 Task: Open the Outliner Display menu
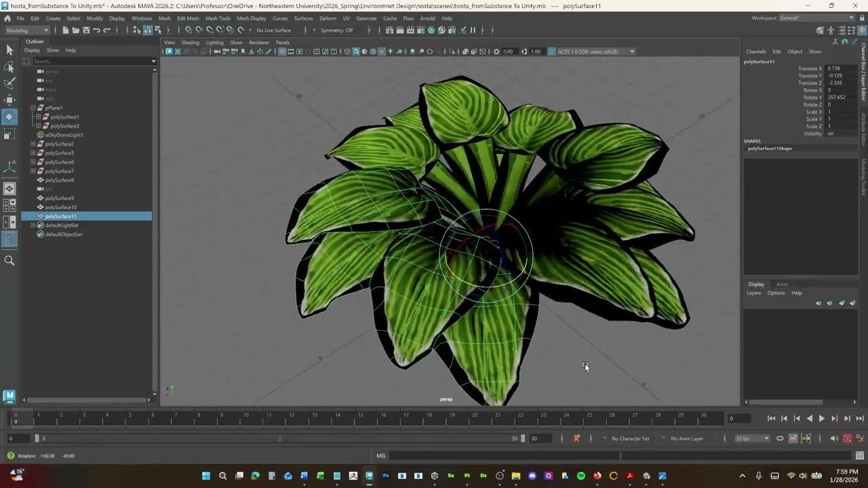(32, 50)
